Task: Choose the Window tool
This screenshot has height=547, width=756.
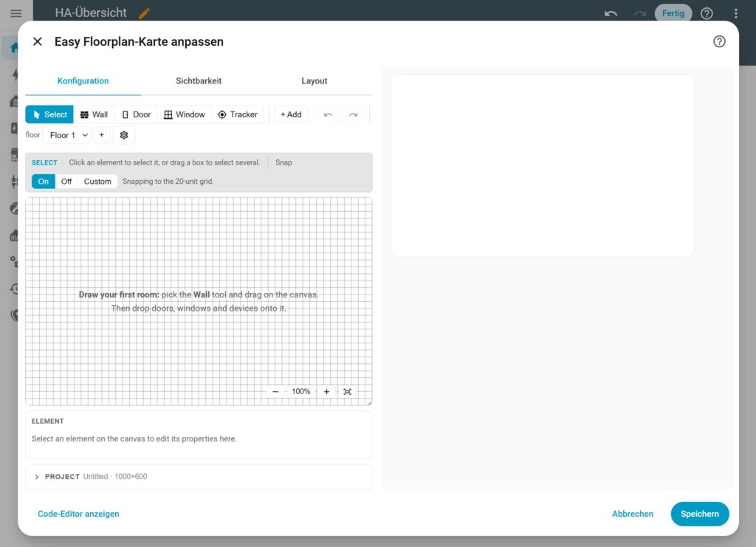Action: point(184,114)
